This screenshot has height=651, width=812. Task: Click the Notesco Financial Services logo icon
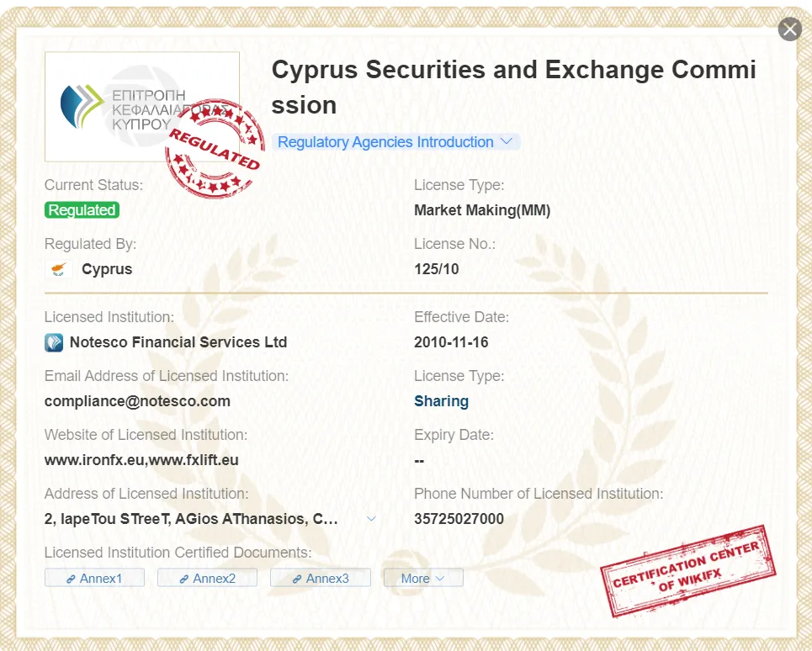pyautogui.click(x=54, y=342)
